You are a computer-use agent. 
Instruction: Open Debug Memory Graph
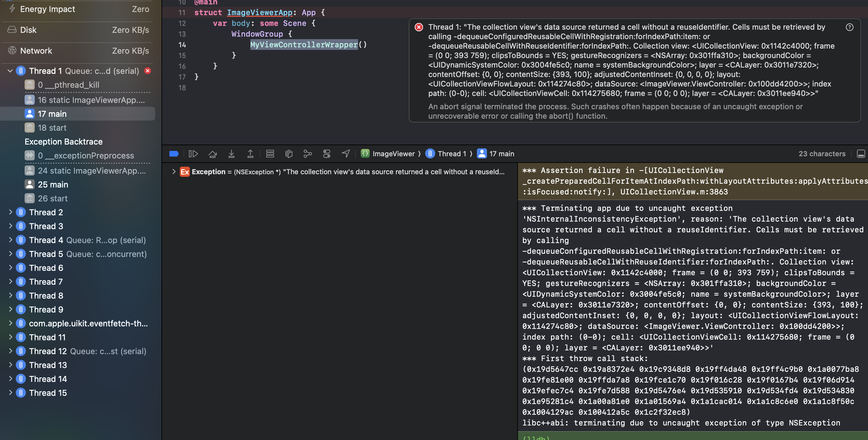307,154
